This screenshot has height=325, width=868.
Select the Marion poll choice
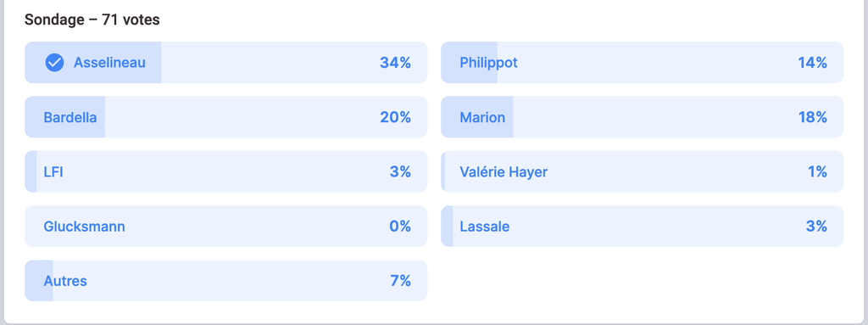point(643,117)
